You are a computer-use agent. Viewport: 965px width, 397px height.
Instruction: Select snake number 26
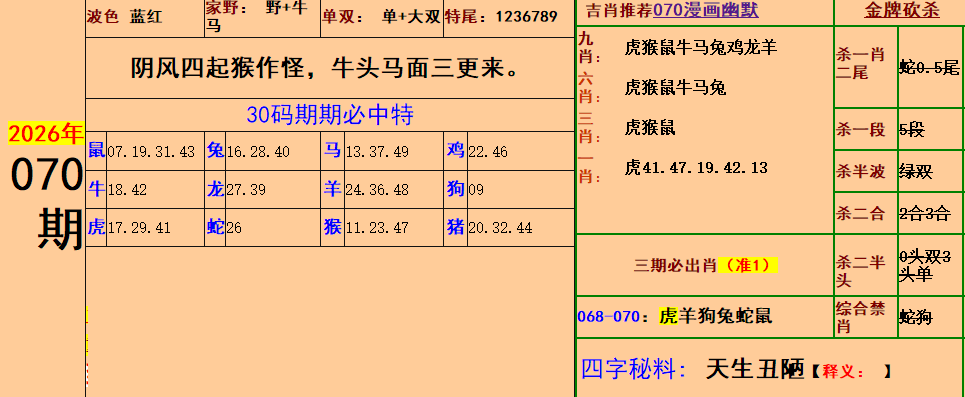(234, 228)
